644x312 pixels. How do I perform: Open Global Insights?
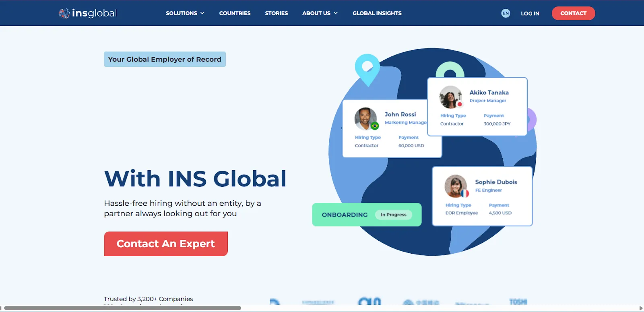(377, 13)
